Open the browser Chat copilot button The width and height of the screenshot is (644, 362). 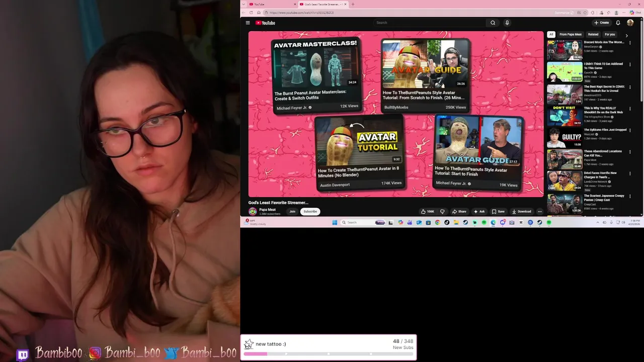coord(635,13)
